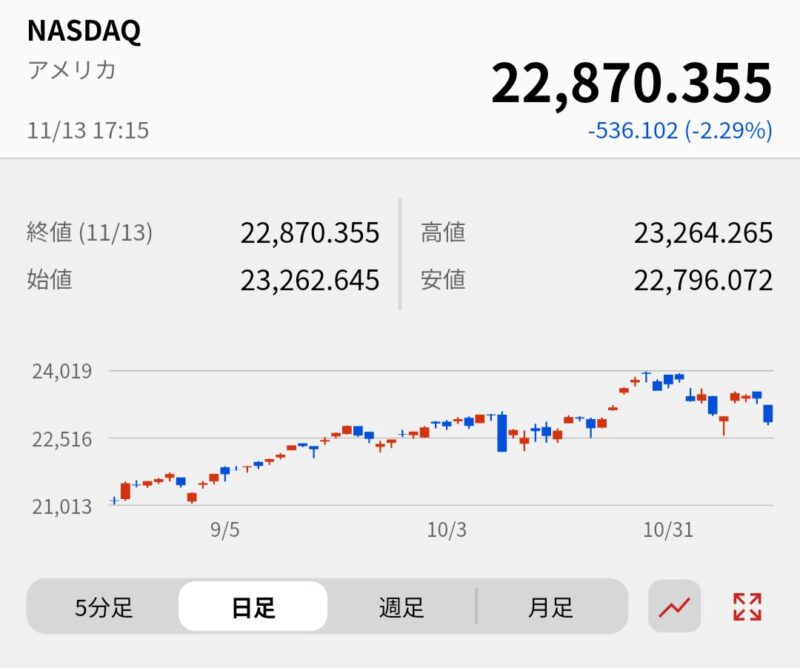Click the 9/5 date marker on chart
Viewport: 800px width, 668px height.
click(x=225, y=530)
